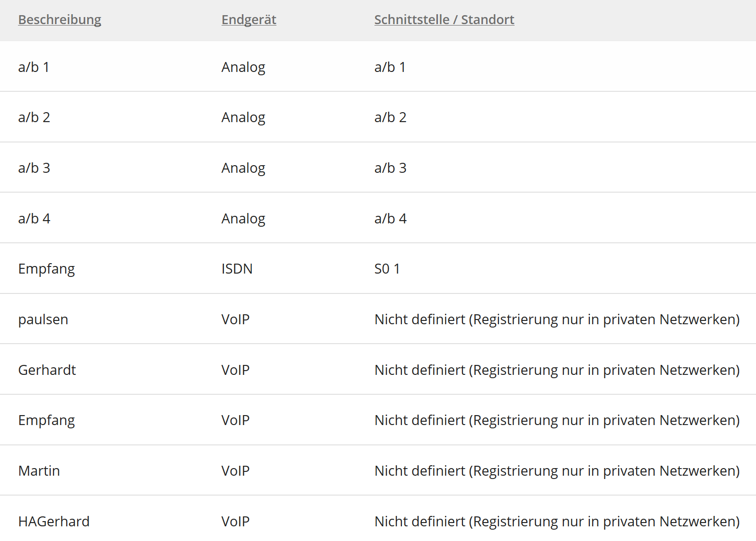
Task: Click Analog type in a/b 1 row
Action: pyautogui.click(x=243, y=67)
